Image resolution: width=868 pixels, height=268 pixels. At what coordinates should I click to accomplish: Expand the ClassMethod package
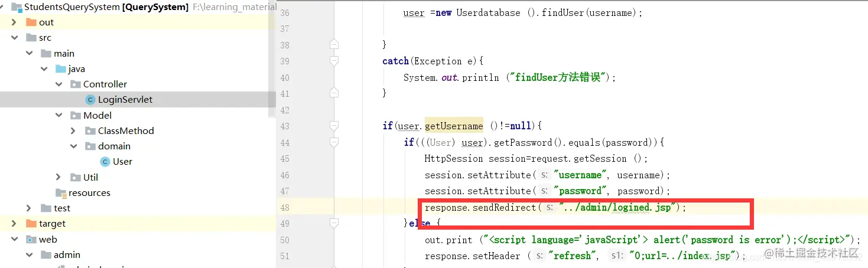73,131
